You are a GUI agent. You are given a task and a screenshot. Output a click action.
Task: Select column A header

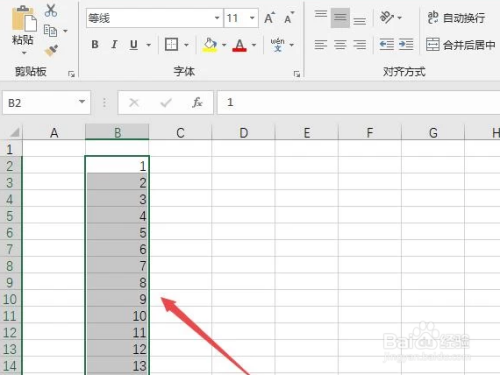[x=54, y=132]
